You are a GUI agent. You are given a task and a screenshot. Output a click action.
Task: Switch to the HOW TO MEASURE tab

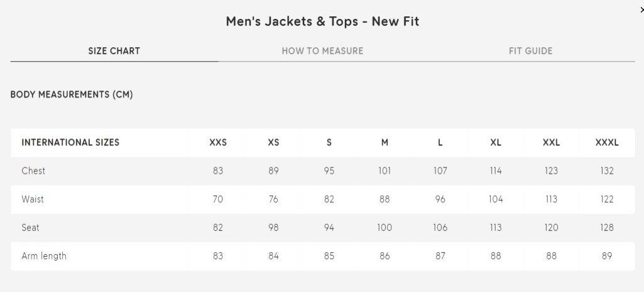[x=322, y=51]
